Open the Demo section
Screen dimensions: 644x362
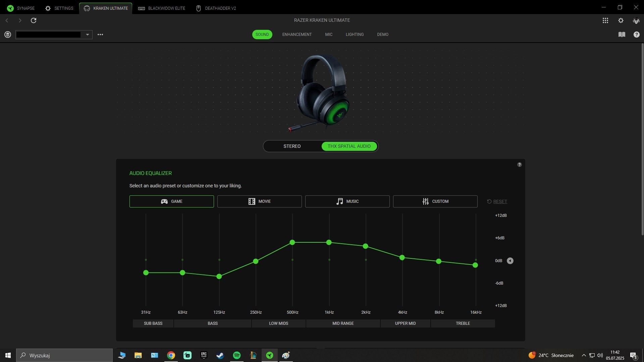[383, 35]
